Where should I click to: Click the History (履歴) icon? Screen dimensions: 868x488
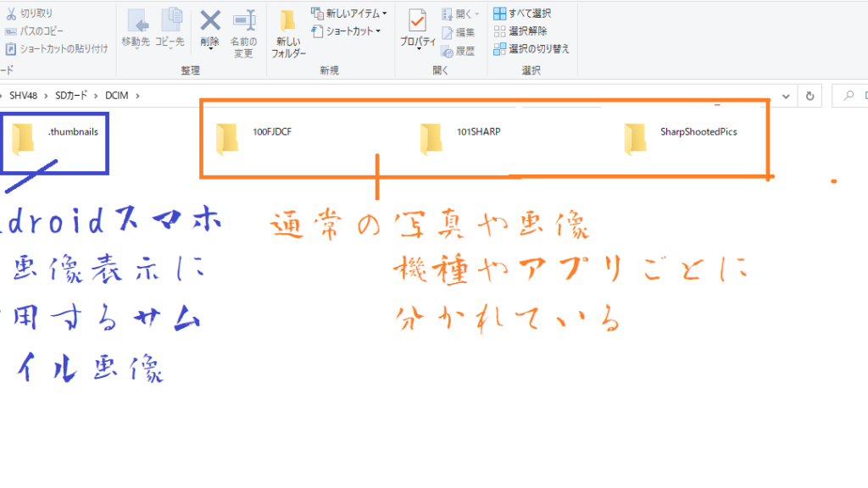click(459, 51)
